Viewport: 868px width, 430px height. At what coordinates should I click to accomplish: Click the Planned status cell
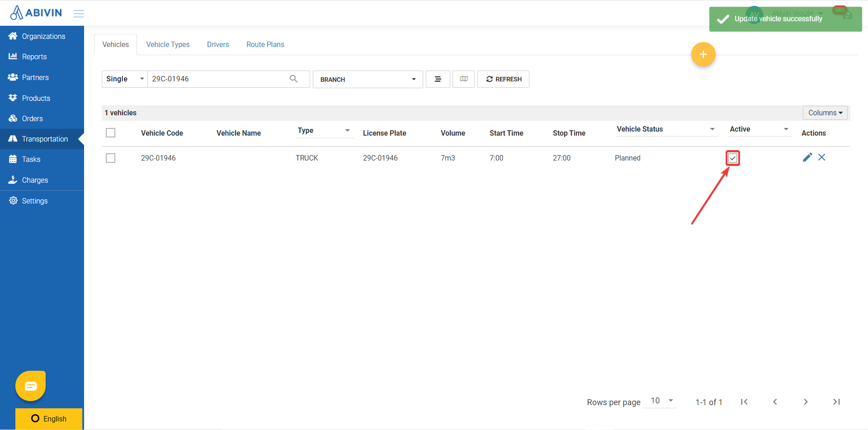click(x=627, y=158)
